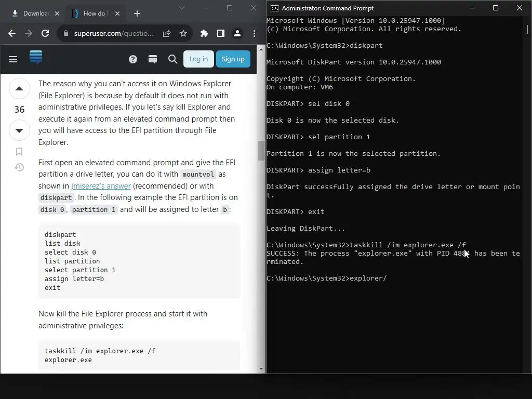Click the vote count 36

(19, 110)
